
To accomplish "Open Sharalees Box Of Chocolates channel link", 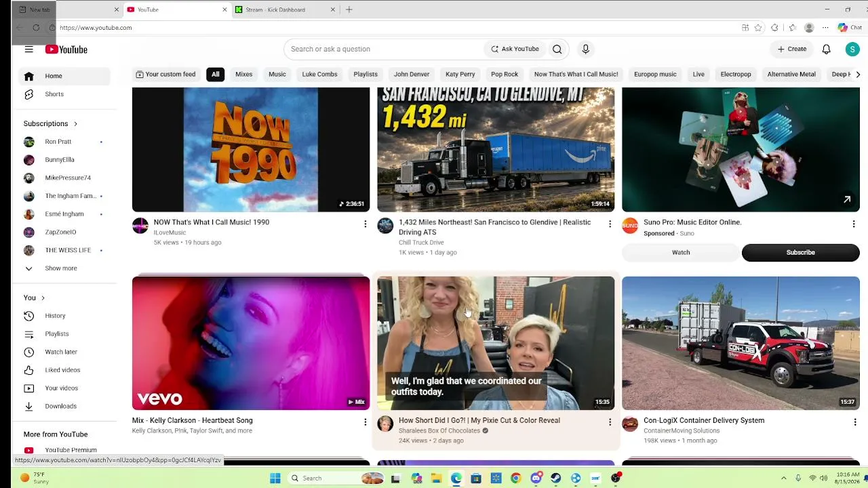I will (439, 431).
